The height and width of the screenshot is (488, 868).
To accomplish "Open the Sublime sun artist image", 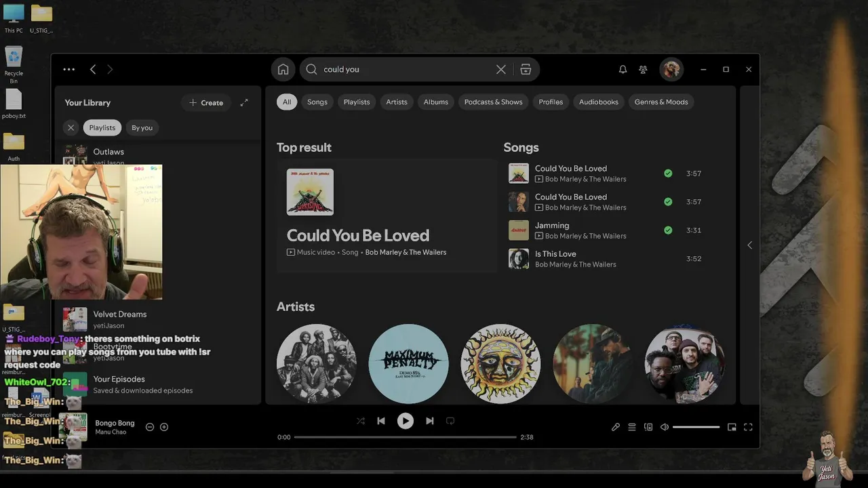I will (x=500, y=364).
